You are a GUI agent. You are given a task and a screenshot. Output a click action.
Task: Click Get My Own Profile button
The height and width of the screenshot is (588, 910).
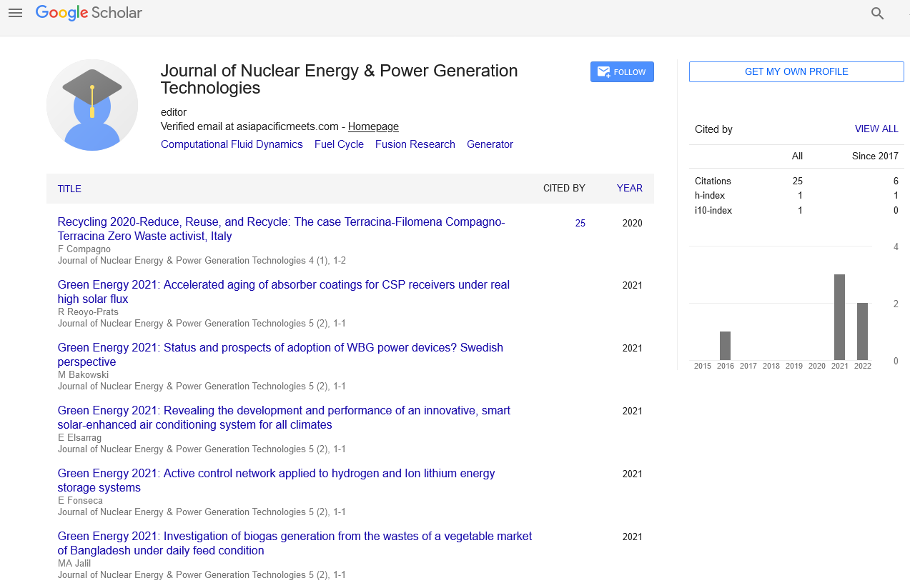(796, 72)
